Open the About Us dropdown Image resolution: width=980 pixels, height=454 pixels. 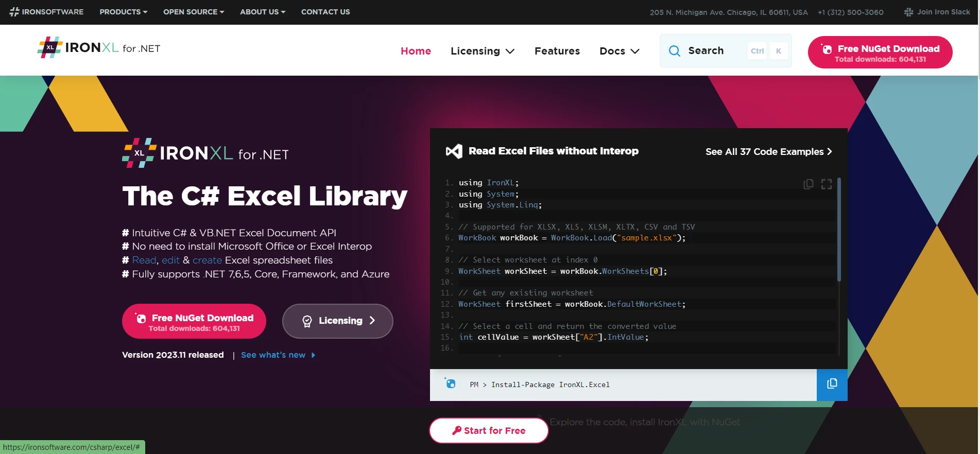pos(262,12)
